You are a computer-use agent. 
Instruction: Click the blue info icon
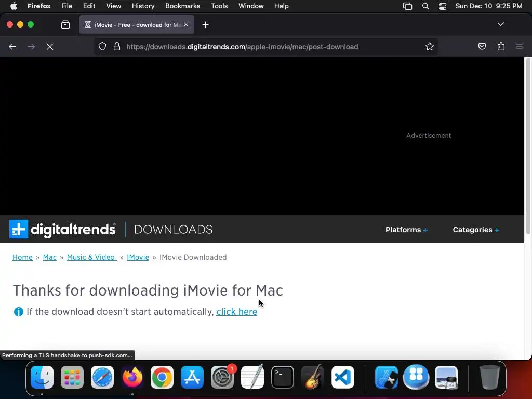(18, 312)
